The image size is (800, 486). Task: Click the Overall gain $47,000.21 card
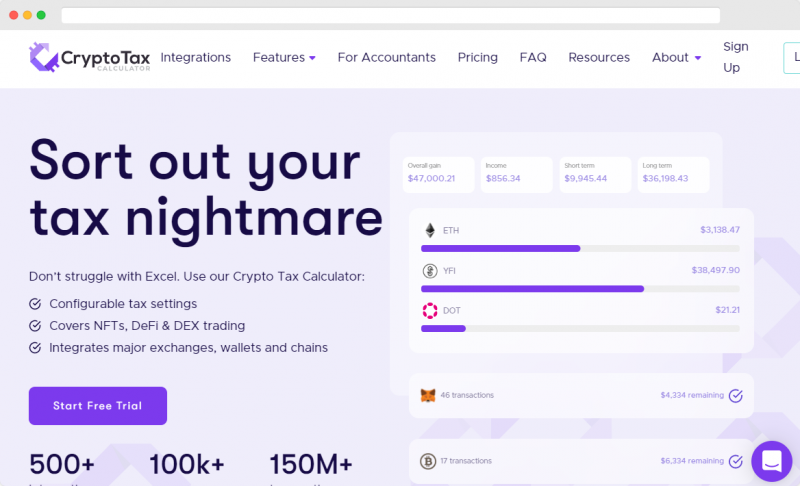[438, 175]
